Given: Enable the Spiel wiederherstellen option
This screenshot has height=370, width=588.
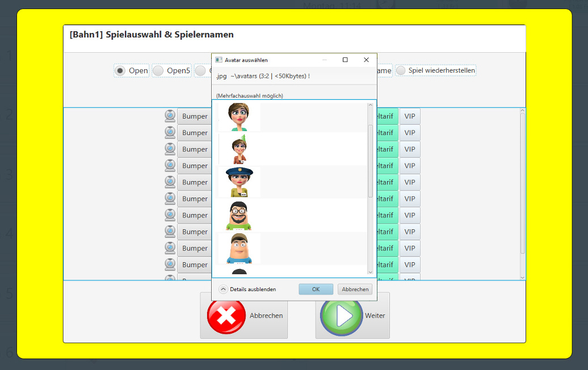Looking at the screenshot, I should point(401,70).
